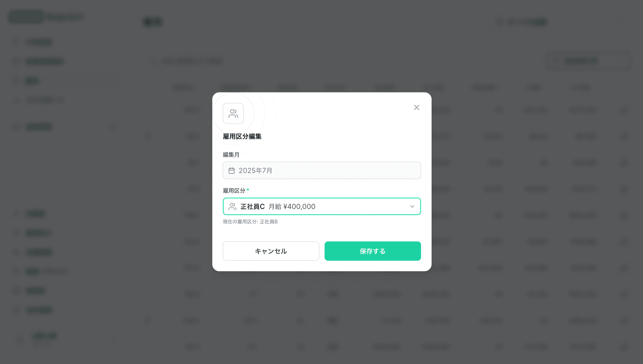Image resolution: width=643 pixels, height=364 pixels.
Task: Click the blurred search bar above the table
Action: [215, 61]
